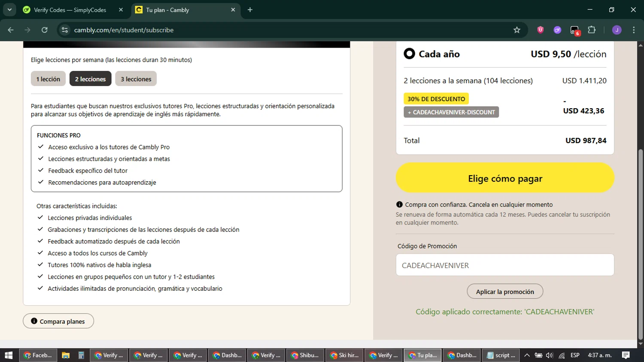Choose 2 lecciones per week

click(90, 79)
